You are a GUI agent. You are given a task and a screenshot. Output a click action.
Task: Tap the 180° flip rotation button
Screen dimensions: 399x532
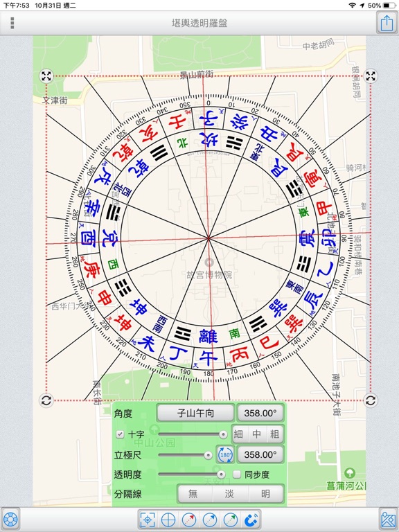point(226,454)
